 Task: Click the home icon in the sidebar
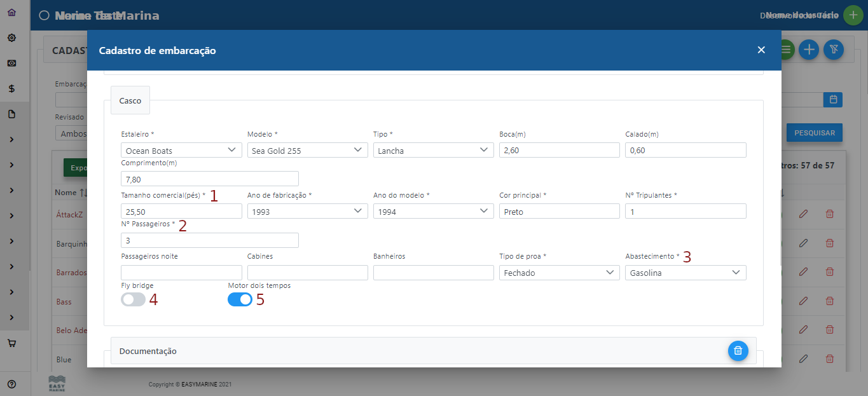tap(11, 13)
